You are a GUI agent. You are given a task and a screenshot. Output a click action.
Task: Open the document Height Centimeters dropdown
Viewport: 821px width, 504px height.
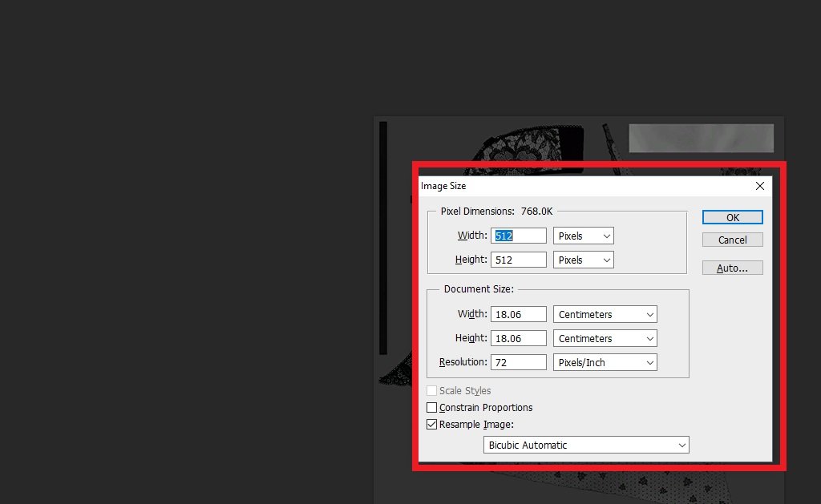coord(605,338)
